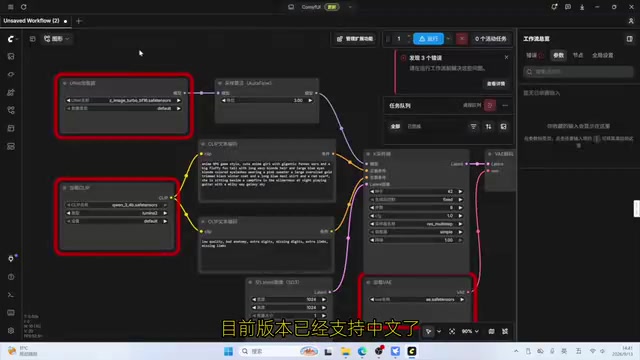Click the refresh icon in the title bar
This screenshot has width=640, height=360.
click(24, 7)
